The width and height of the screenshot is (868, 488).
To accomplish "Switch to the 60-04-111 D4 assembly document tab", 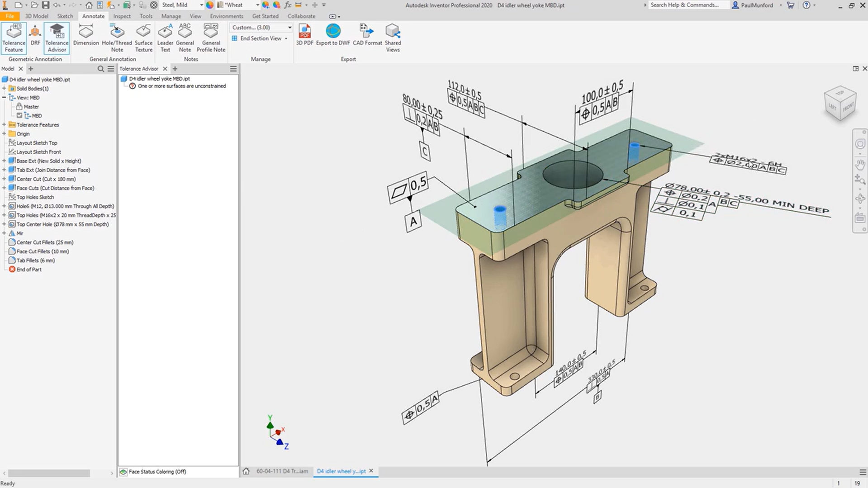I will 282,471.
